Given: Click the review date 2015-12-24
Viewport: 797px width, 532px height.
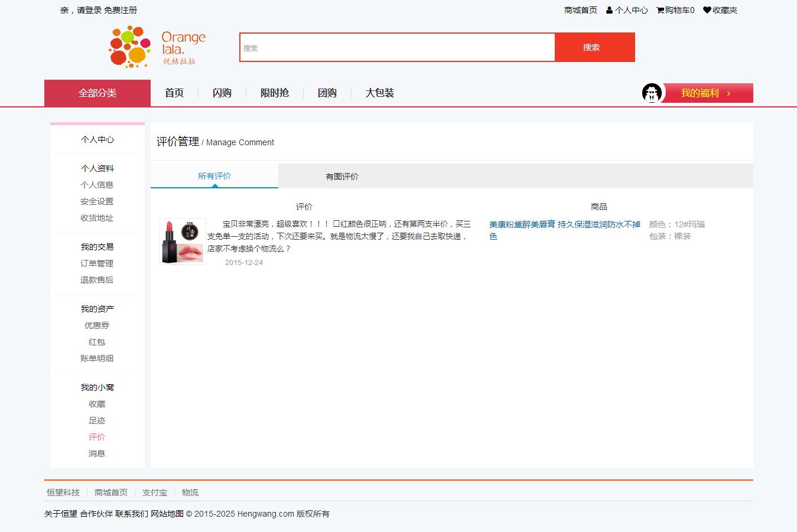Looking at the screenshot, I should [244, 263].
